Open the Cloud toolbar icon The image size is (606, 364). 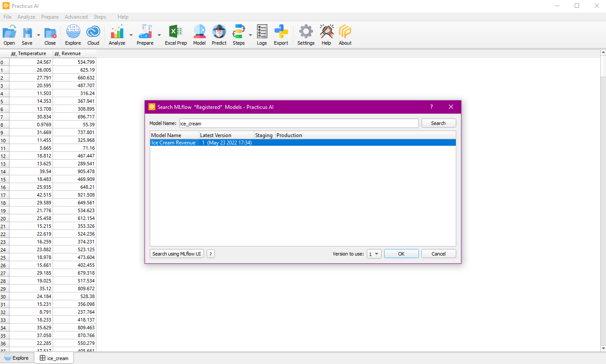(x=93, y=35)
